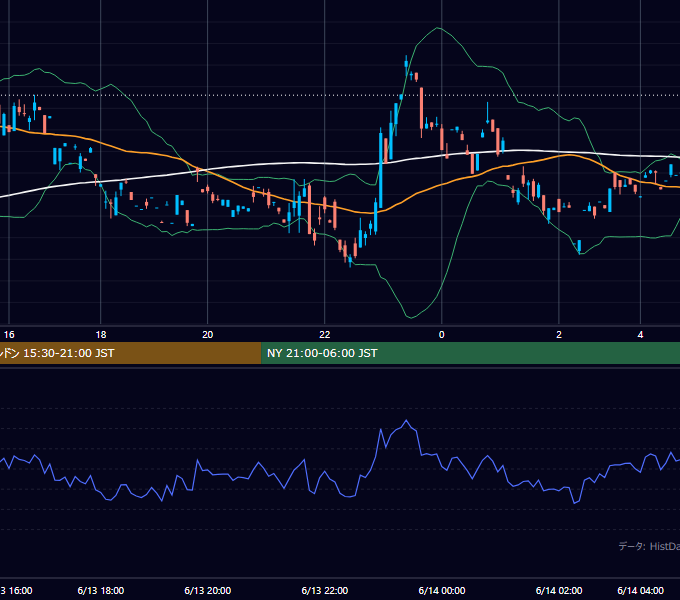Click hour label 0 on chart axis

click(441, 335)
